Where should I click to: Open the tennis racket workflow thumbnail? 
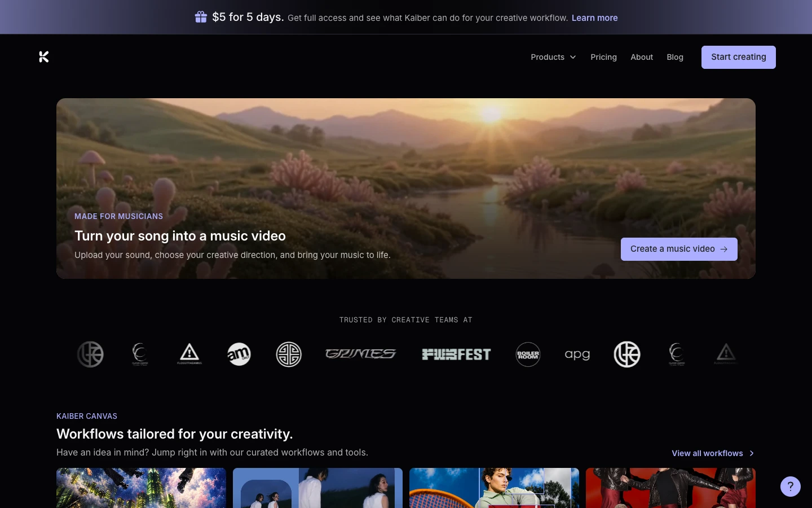(494, 488)
